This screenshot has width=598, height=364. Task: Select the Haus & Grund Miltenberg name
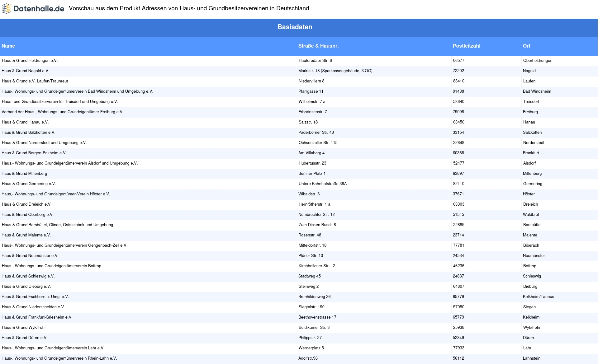(24, 174)
